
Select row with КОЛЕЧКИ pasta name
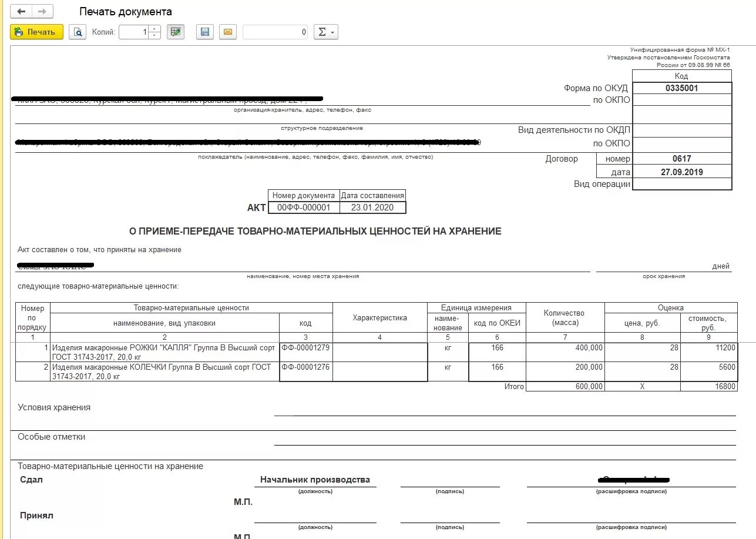(164, 371)
